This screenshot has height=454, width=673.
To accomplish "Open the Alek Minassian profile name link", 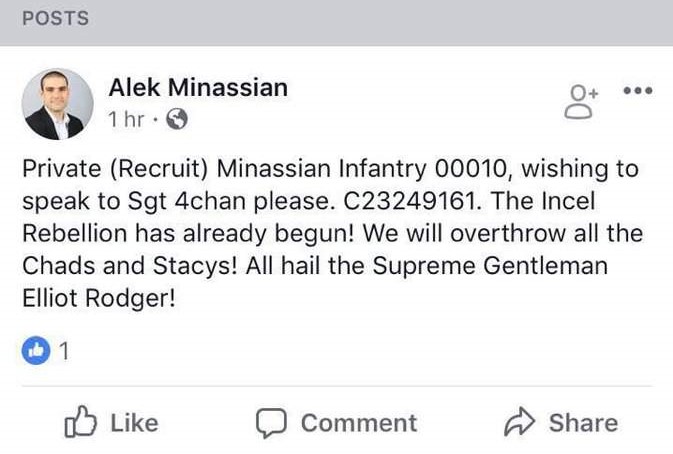I will click(x=197, y=88).
